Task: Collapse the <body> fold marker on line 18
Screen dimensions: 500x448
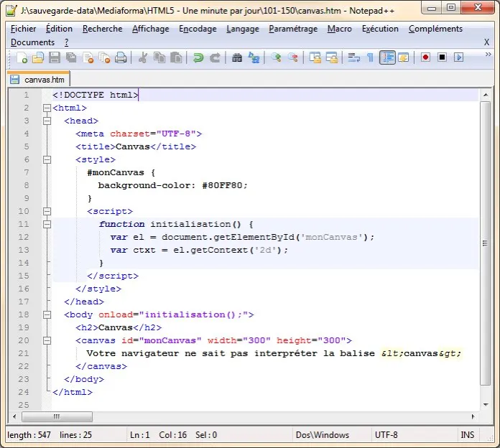Action: pos(47,314)
